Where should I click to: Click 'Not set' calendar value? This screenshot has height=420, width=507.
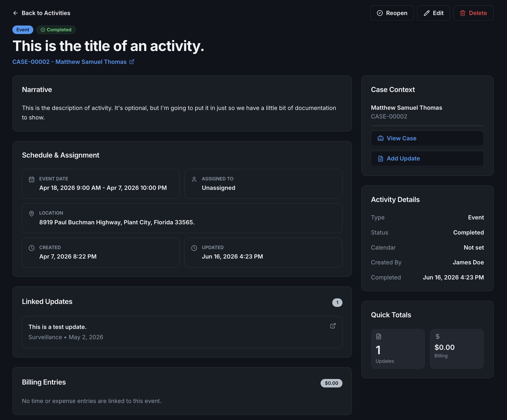click(x=474, y=248)
